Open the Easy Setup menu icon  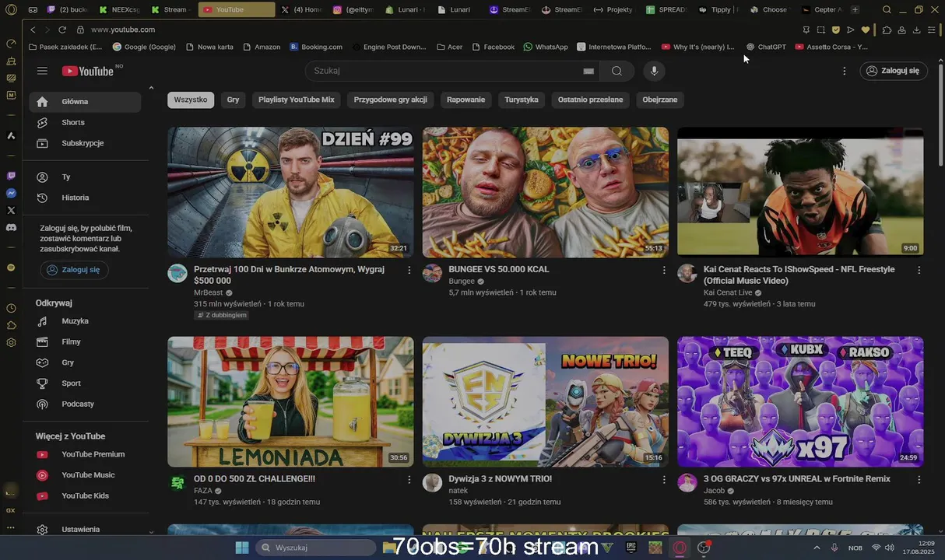pyautogui.click(x=931, y=30)
